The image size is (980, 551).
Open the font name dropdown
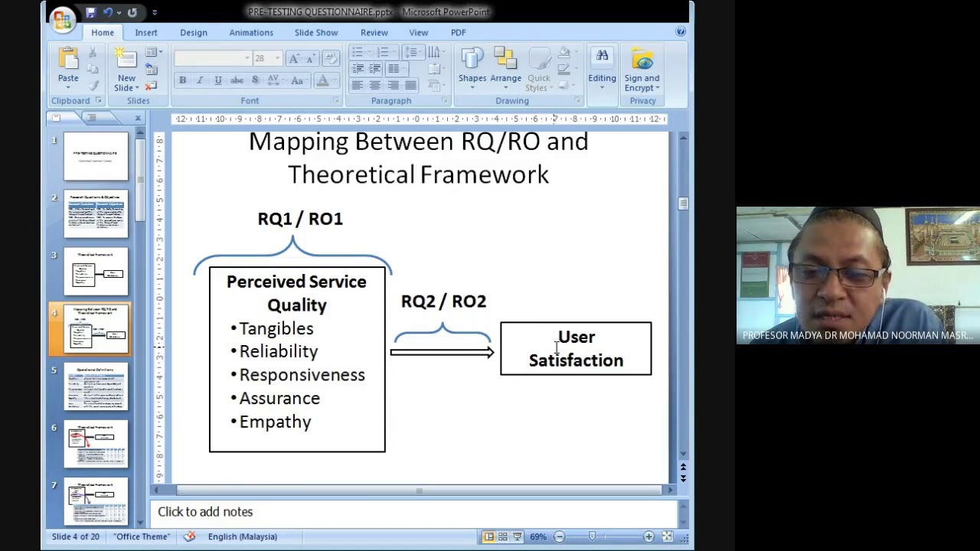[x=247, y=59]
